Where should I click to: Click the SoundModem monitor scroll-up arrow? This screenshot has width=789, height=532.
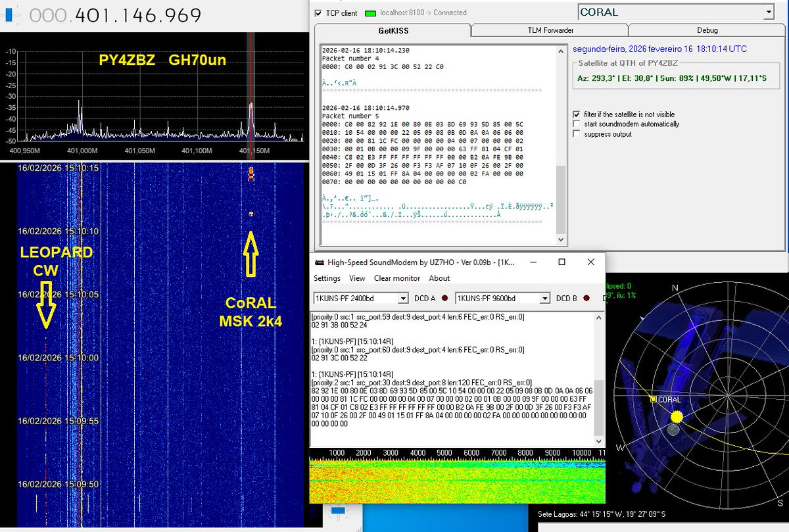598,318
